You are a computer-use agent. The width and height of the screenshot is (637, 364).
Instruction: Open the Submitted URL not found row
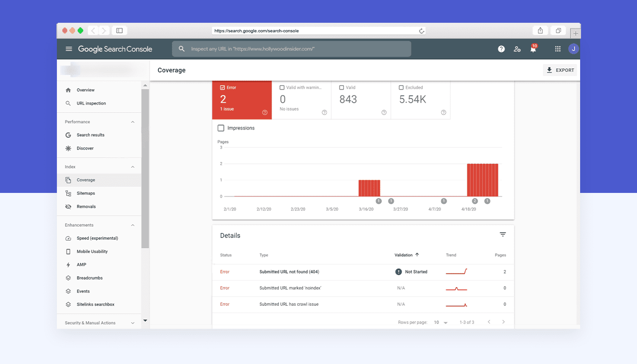(x=289, y=272)
